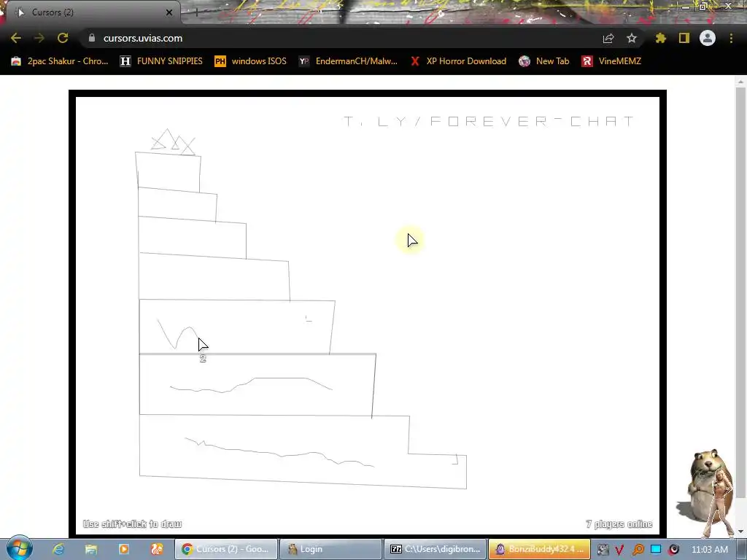
Task: Click the first system tray icon
Action: tap(603, 549)
